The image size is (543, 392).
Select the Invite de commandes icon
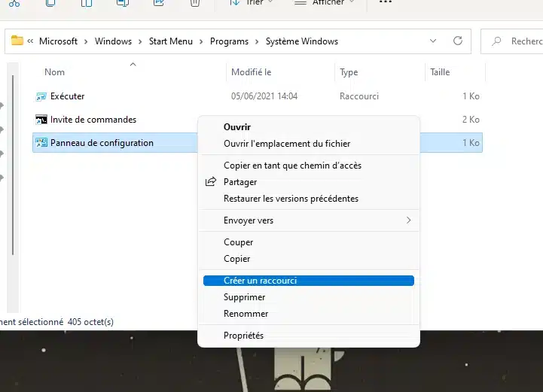pos(41,120)
